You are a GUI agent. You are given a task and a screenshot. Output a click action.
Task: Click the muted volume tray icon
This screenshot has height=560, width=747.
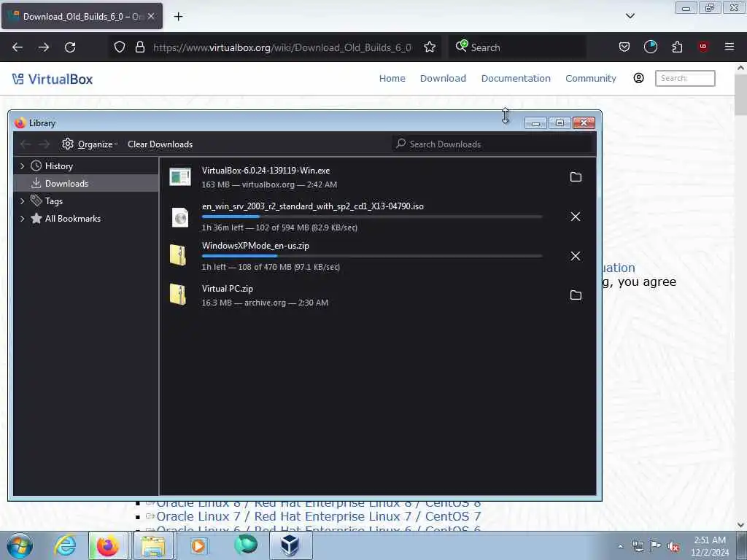(x=673, y=546)
